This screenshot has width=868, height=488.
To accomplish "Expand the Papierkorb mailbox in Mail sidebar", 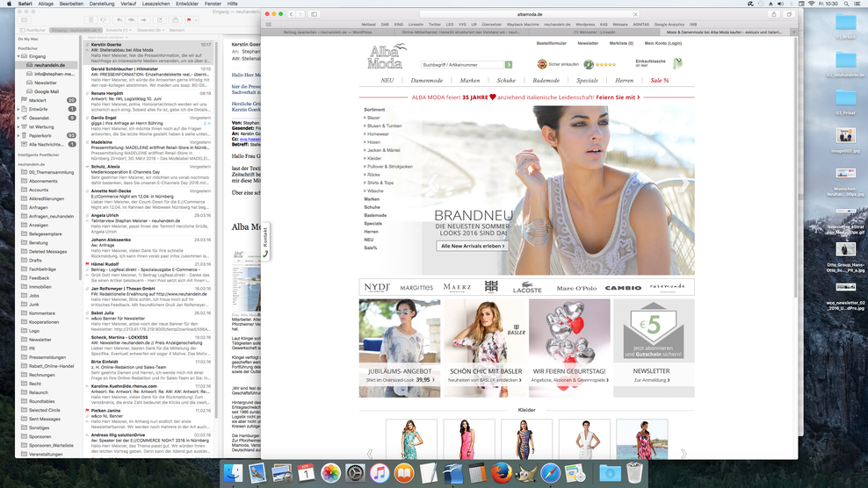I will pyautogui.click(x=18, y=135).
